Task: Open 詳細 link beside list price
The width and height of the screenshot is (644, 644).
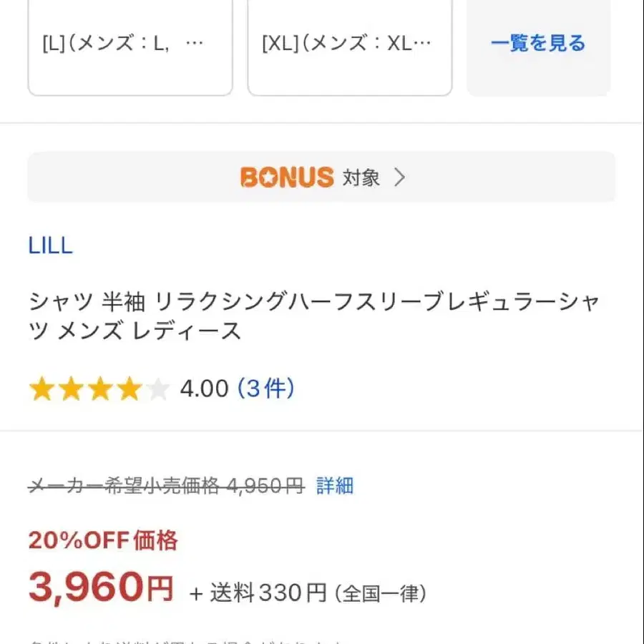Action: [x=335, y=485]
